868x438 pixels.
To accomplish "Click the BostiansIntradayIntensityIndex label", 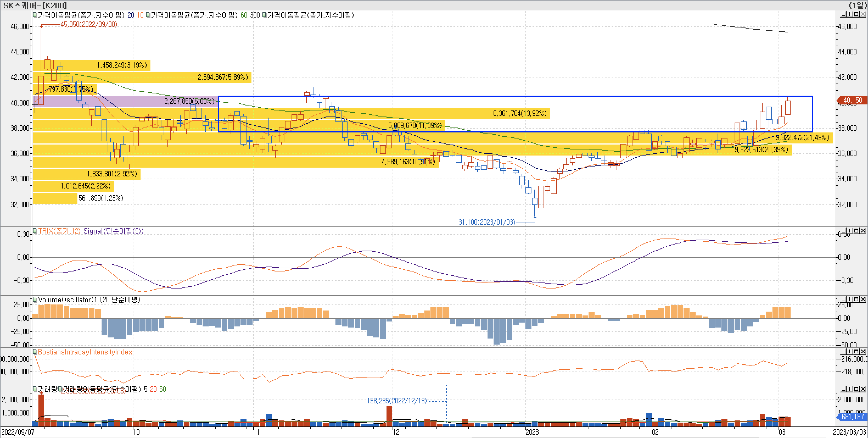I will (x=85, y=352).
